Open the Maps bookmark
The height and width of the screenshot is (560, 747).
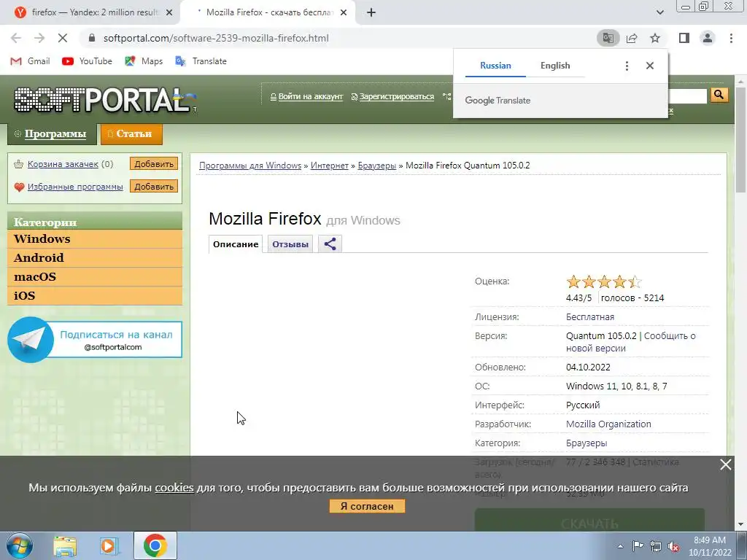pos(144,61)
